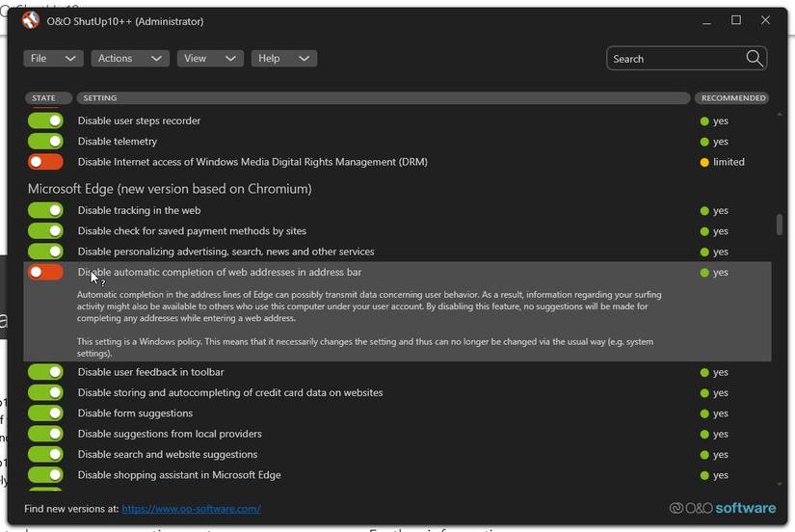Click the Automatic completion description paragraph
Image resolution: width=795 pixels, height=532 pixels.
369,306
